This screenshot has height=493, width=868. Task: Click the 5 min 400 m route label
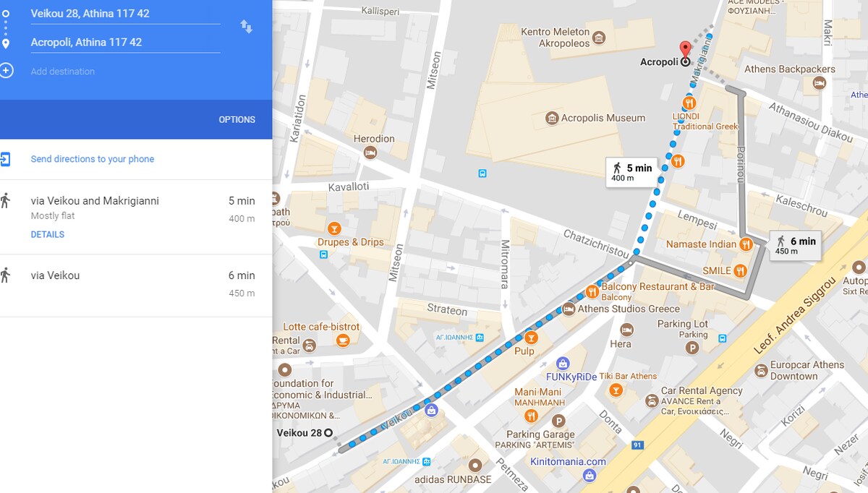[x=631, y=172]
